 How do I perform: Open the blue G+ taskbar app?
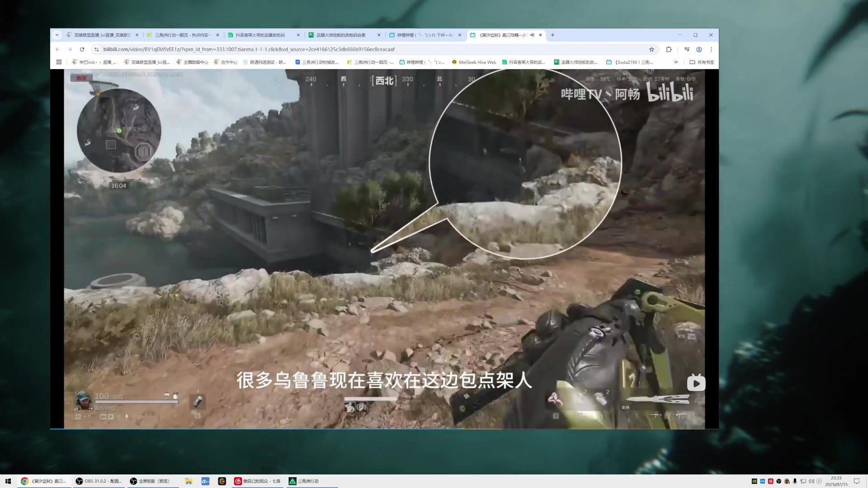[x=205, y=481]
